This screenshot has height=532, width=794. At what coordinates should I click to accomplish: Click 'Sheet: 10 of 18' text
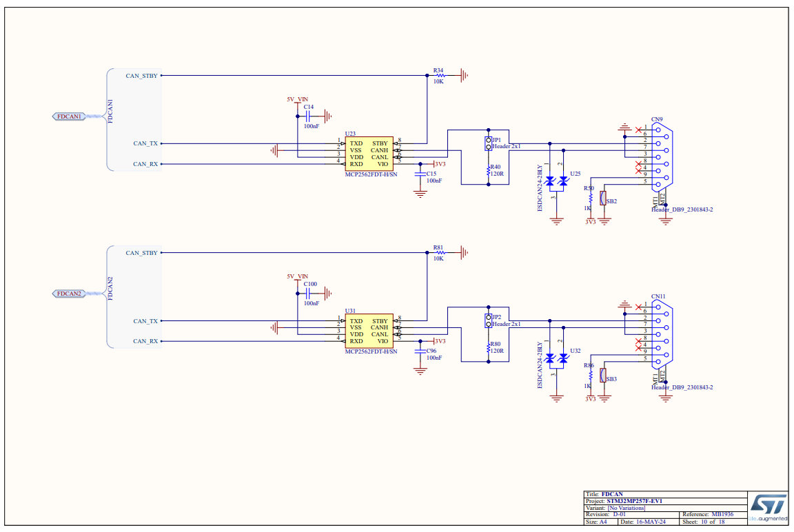[703, 522]
